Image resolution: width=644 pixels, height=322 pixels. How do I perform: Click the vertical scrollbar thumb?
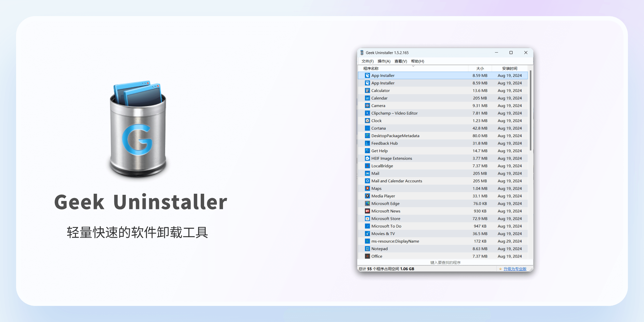point(530,111)
